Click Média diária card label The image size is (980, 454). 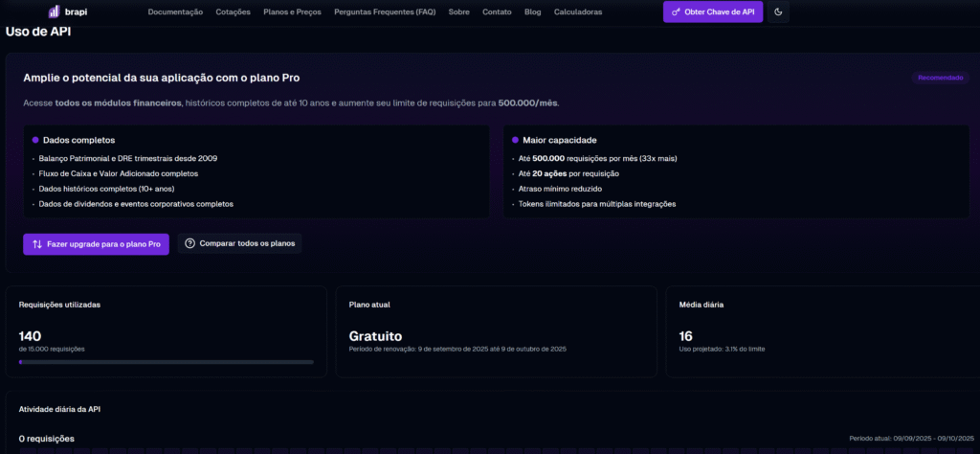tap(702, 305)
